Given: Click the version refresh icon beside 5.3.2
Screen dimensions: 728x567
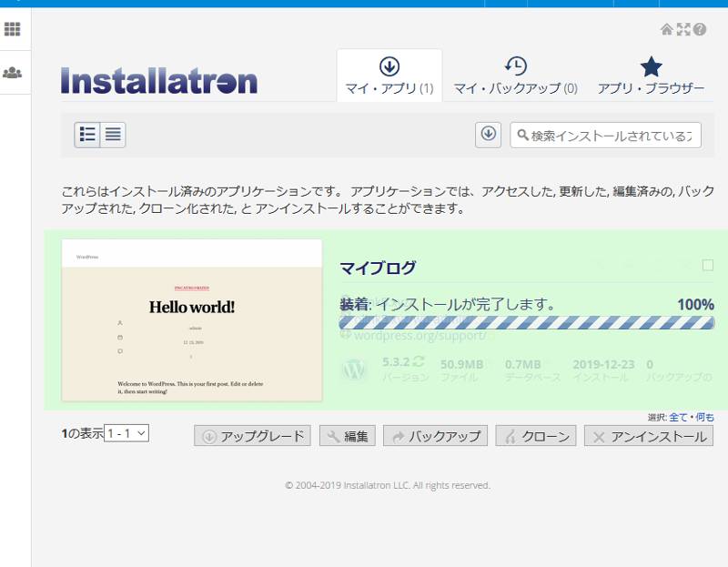Looking at the screenshot, I should (419, 361).
